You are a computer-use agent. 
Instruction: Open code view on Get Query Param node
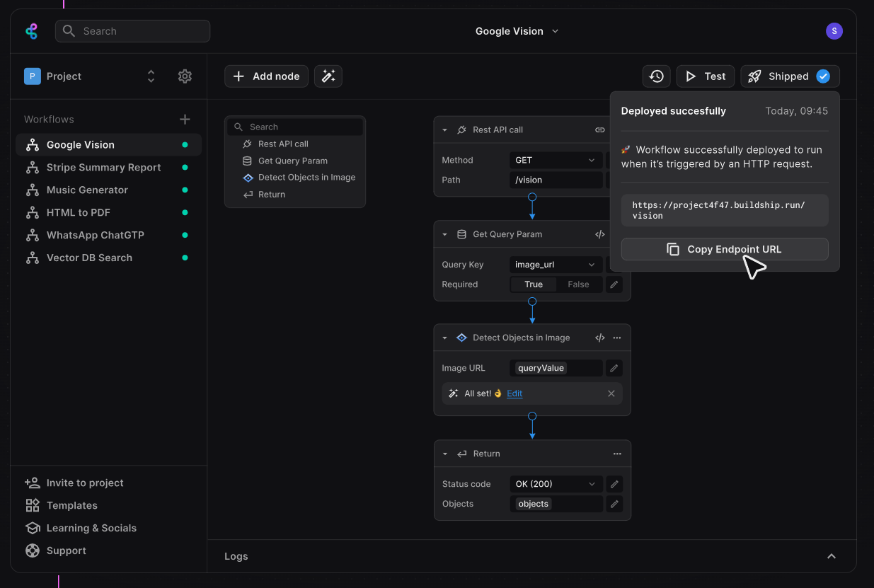coord(599,235)
